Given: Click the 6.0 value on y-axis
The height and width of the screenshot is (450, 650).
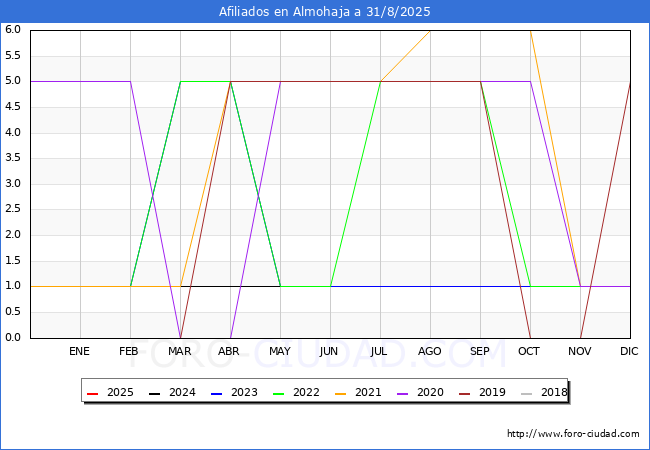Looking at the screenshot, I should click(13, 30).
